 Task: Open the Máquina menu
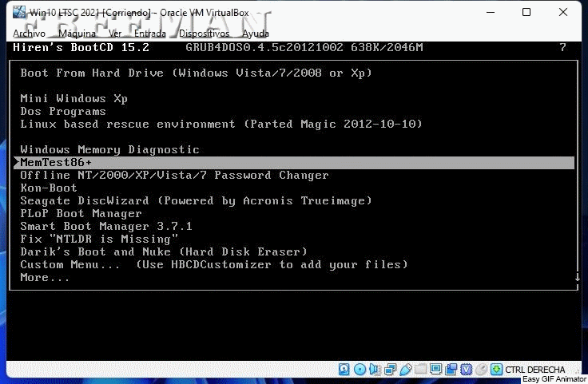(x=77, y=34)
